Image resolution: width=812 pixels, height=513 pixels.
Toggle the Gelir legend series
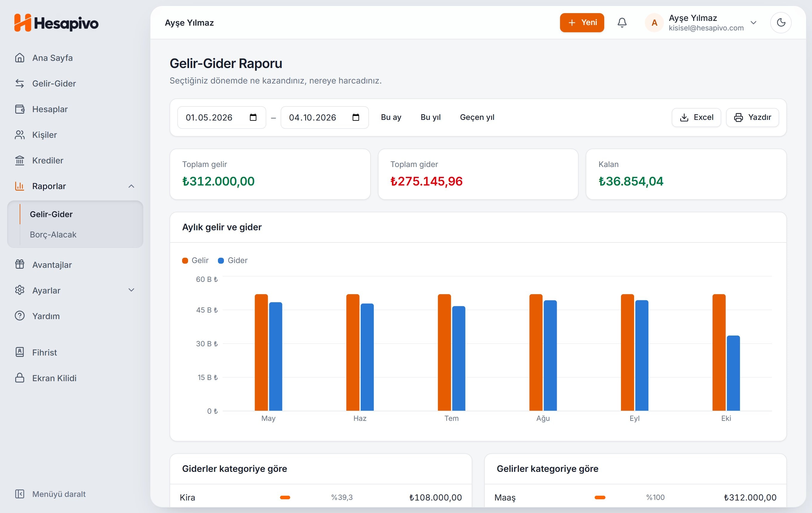(195, 260)
